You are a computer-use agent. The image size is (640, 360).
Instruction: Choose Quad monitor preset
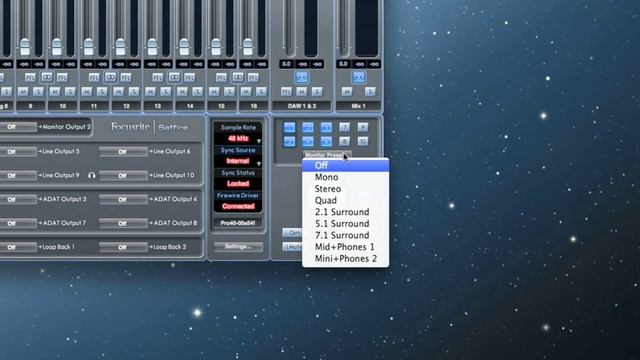(345, 200)
